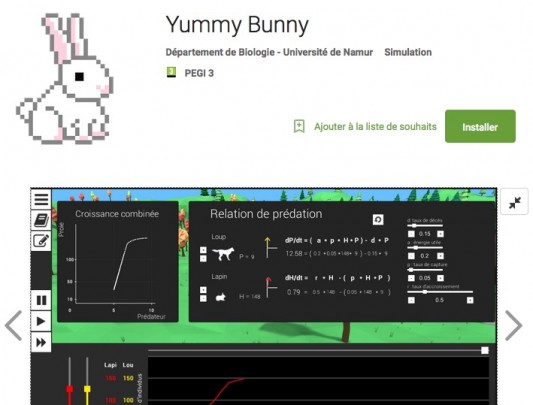Image resolution: width=533 pixels, height=405 pixels.
Task: Open Département de Biologie developer link
Action: 269,52
